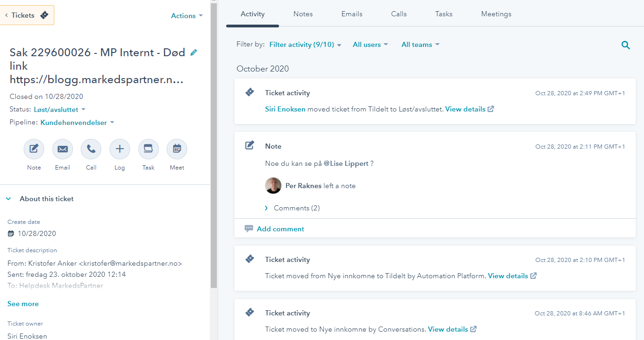Switch to the Emails tab

(352, 14)
